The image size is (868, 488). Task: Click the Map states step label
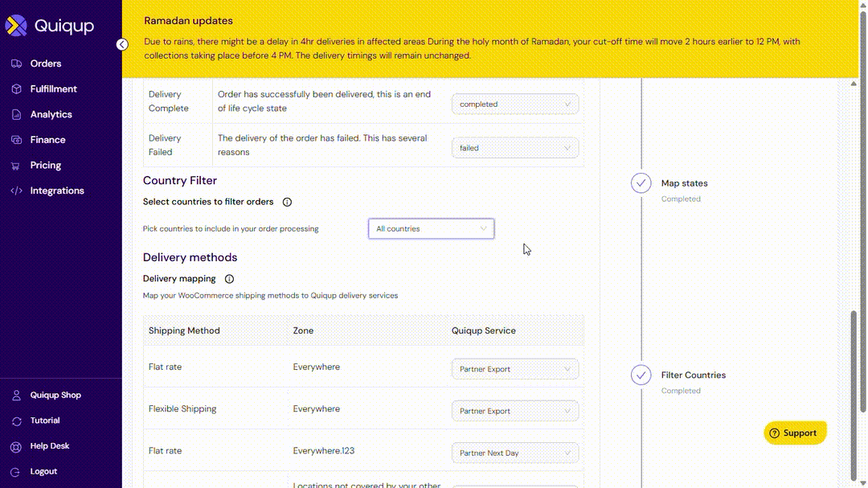pyautogui.click(x=684, y=183)
